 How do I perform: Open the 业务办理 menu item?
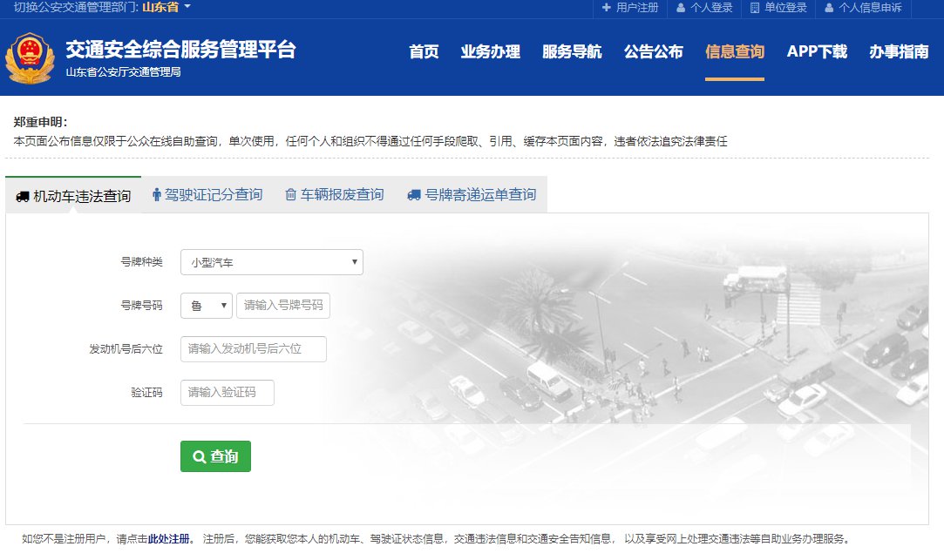click(x=490, y=51)
